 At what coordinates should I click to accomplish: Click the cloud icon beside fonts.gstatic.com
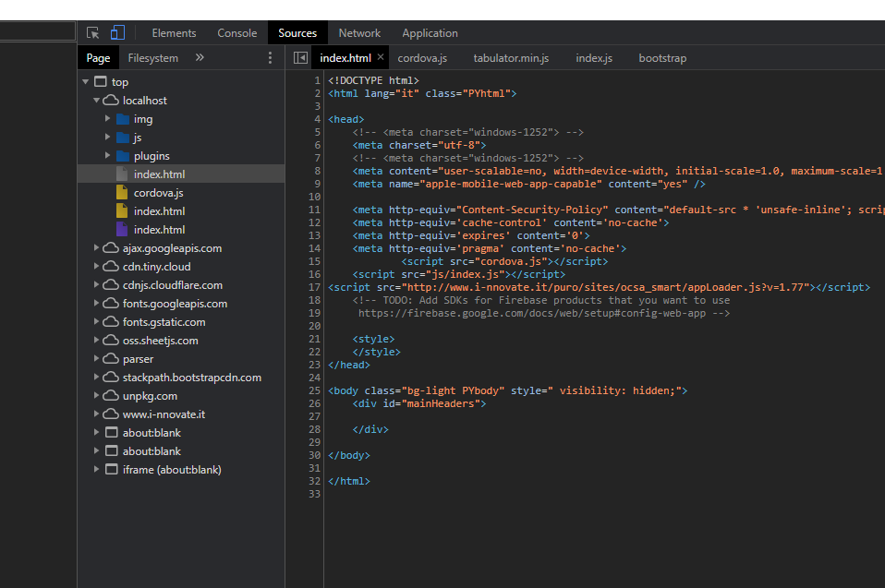pos(109,321)
